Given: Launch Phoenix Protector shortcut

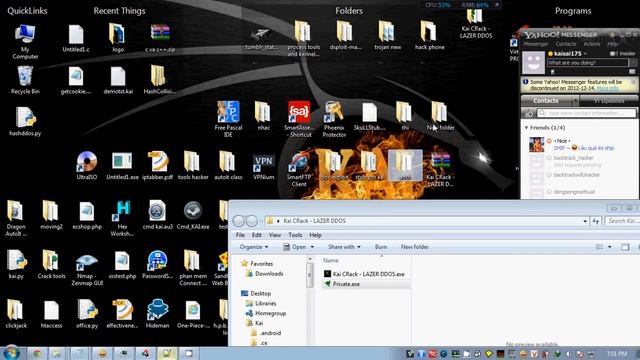Looking at the screenshot, I should coord(334,119).
